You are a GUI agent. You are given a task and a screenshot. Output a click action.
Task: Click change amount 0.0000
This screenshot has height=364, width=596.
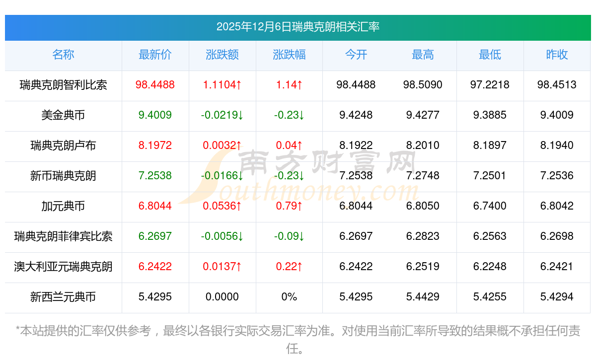pos(222,297)
